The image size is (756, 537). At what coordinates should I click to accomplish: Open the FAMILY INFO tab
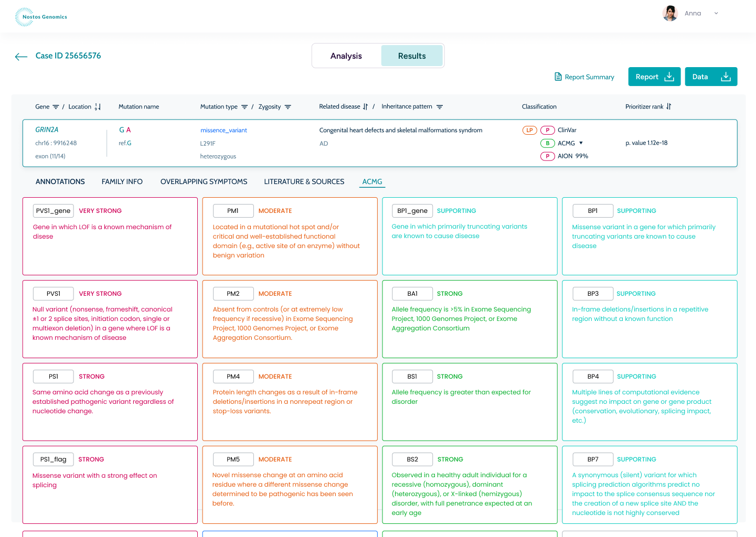click(122, 181)
